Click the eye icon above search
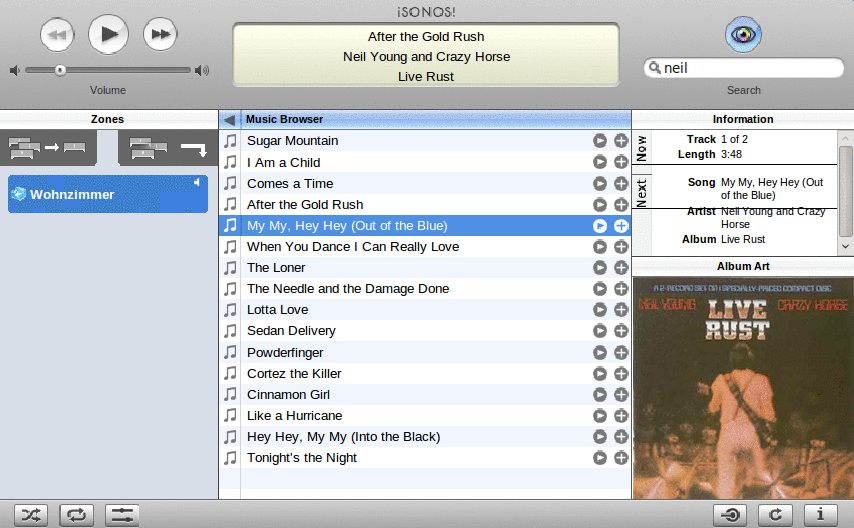This screenshot has width=854, height=528. [x=743, y=34]
